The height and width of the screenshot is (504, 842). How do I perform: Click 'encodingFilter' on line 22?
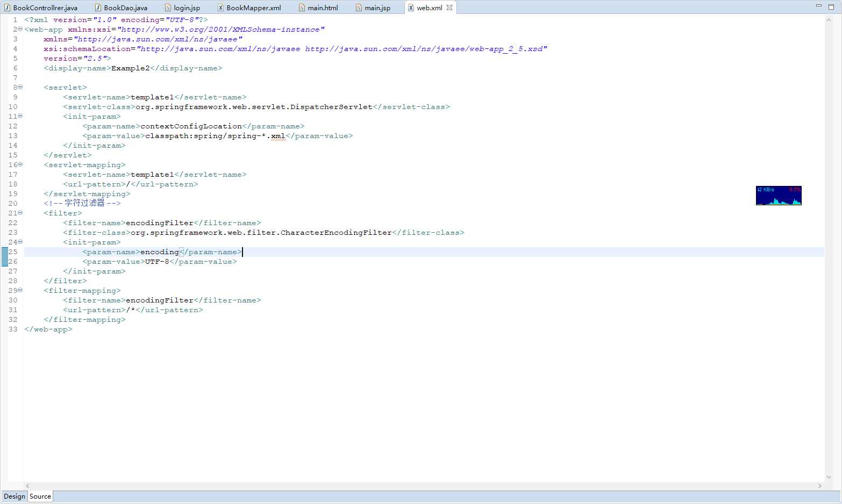click(160, 223)
